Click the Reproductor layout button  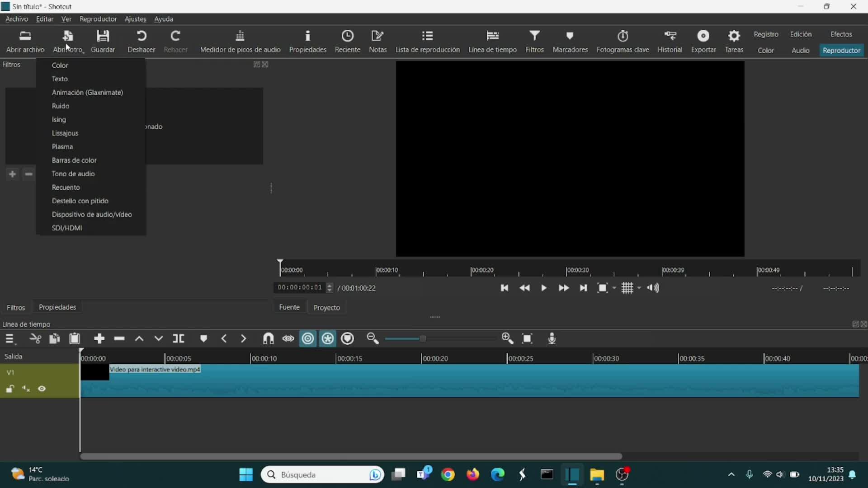click(x=841, y=50)
